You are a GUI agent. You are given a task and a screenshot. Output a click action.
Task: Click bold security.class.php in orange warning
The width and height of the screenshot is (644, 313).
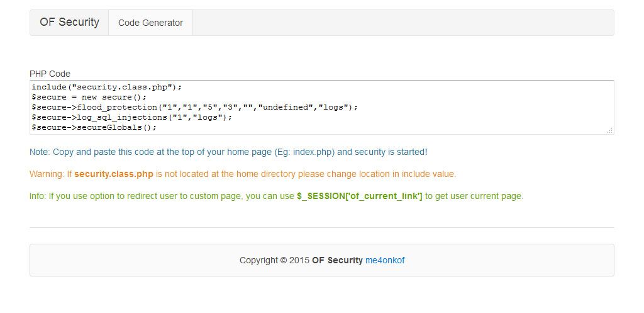(114, 174)
